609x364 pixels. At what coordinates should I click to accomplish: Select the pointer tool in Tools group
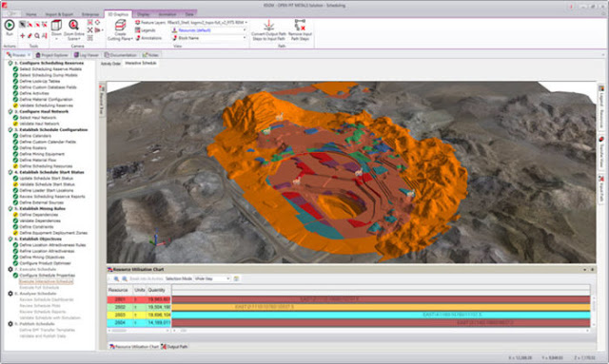click(23, 24)
